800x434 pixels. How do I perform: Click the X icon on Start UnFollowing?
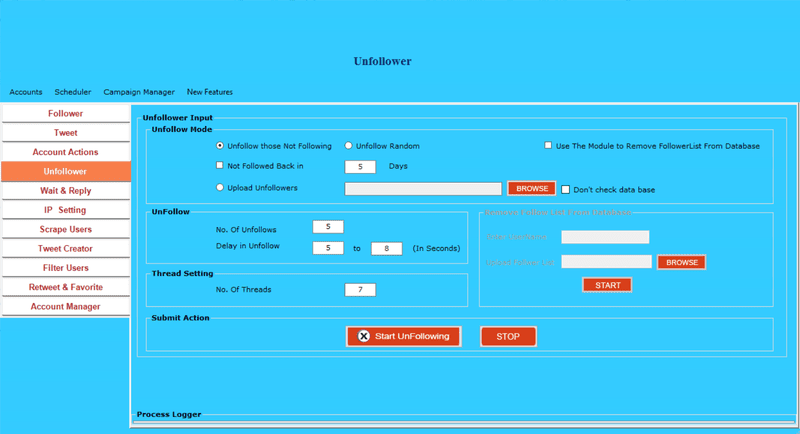click(x=364, y=337)
